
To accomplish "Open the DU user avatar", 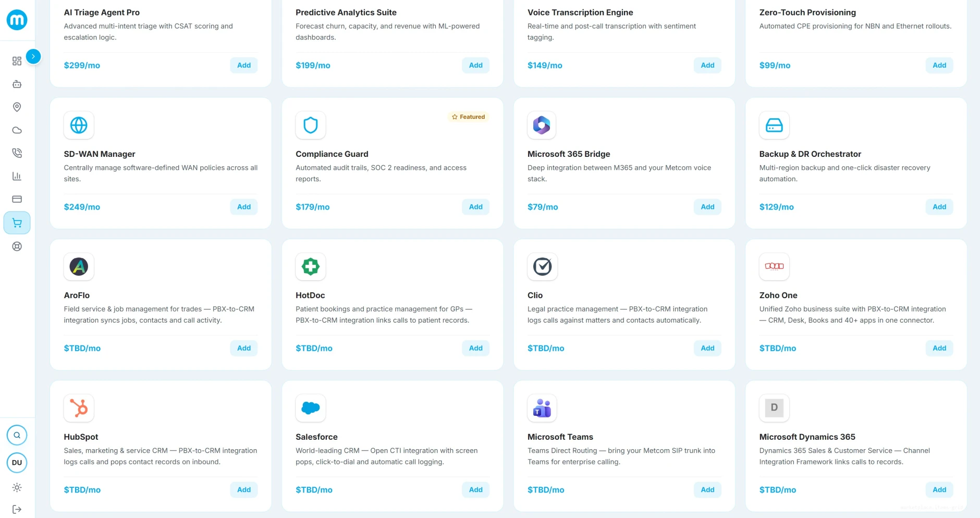I will [17, 463].
